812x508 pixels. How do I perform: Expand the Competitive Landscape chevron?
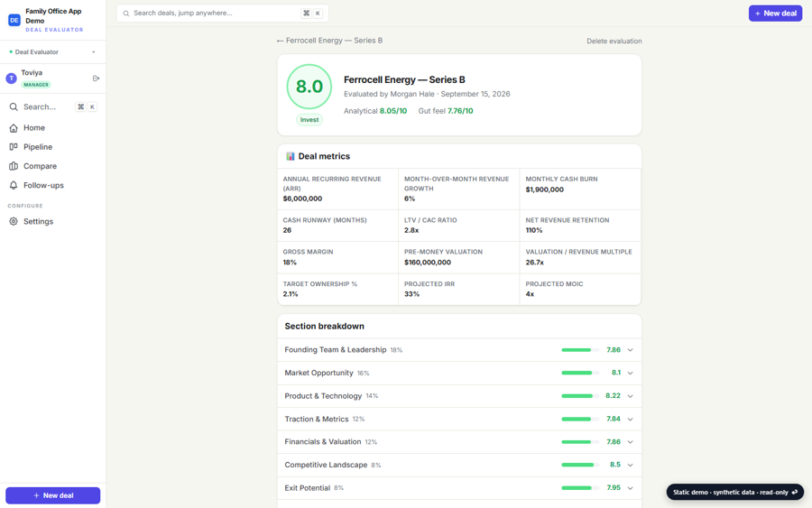point(631,465)
